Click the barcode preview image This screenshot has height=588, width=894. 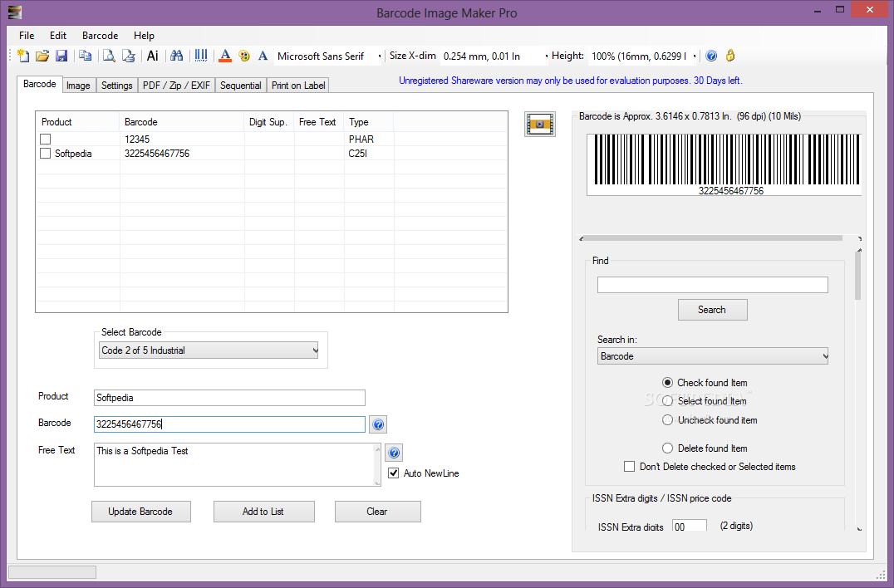[725, 164]
